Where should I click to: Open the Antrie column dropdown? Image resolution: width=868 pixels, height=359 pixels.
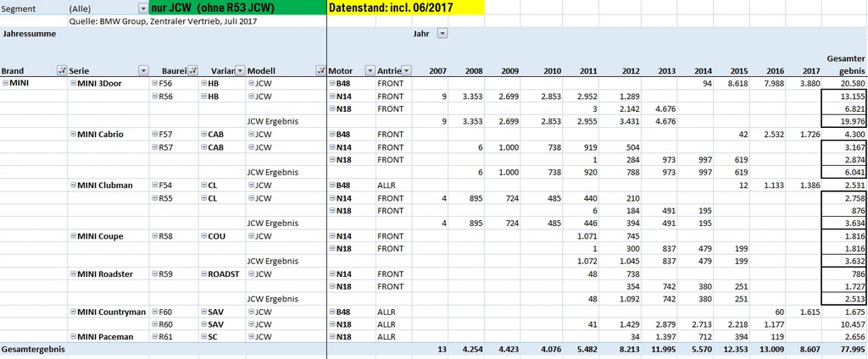(406, 71)
